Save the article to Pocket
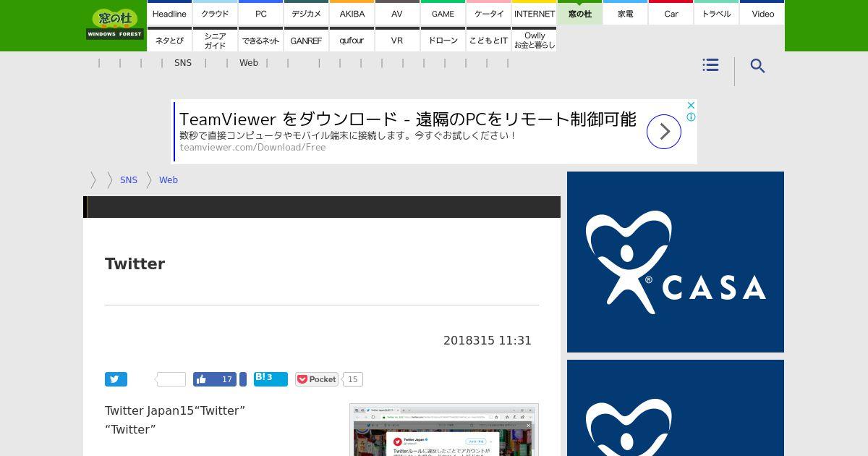 point(317,379)
